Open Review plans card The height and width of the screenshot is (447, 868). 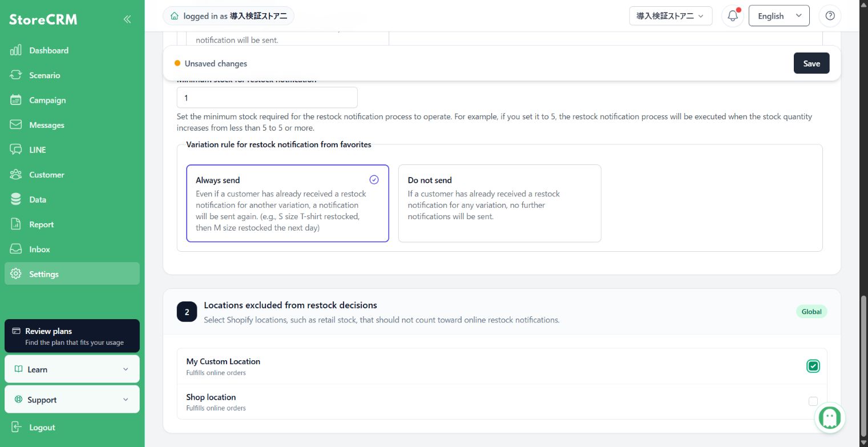(72, 336)
